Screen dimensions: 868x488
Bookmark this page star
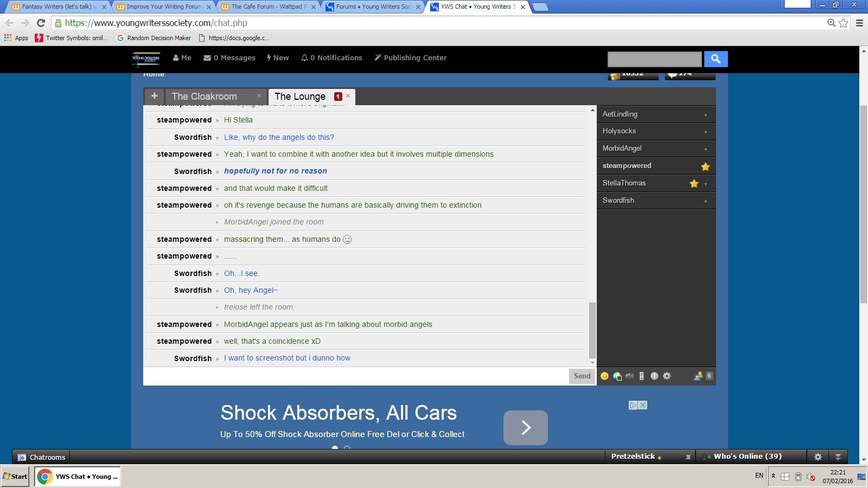[x=844, y=23]
